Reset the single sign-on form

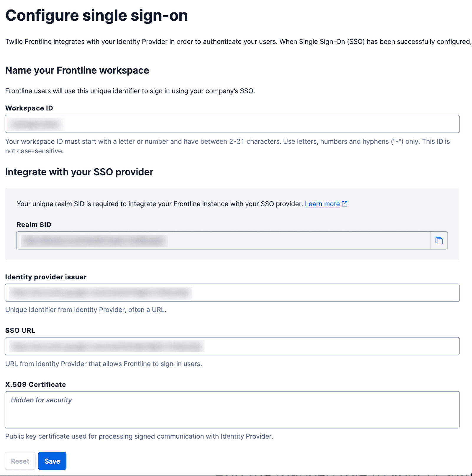click(x=20, y=461)
